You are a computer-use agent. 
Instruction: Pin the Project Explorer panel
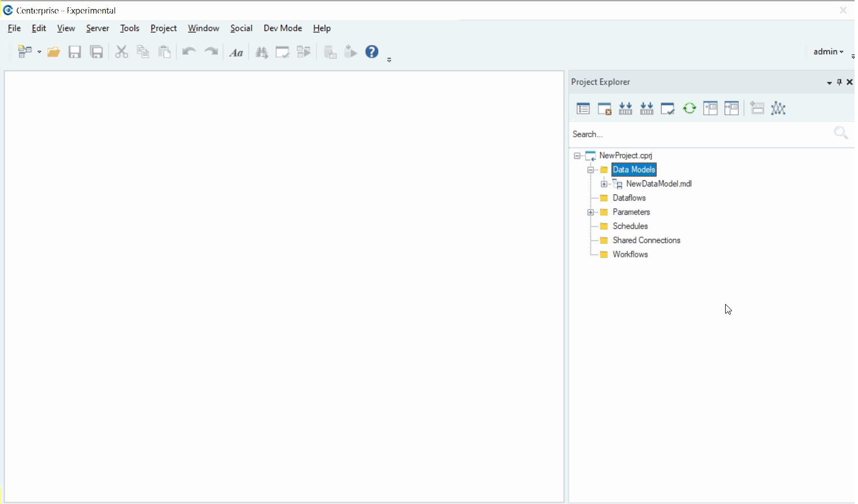click(839, 82)
